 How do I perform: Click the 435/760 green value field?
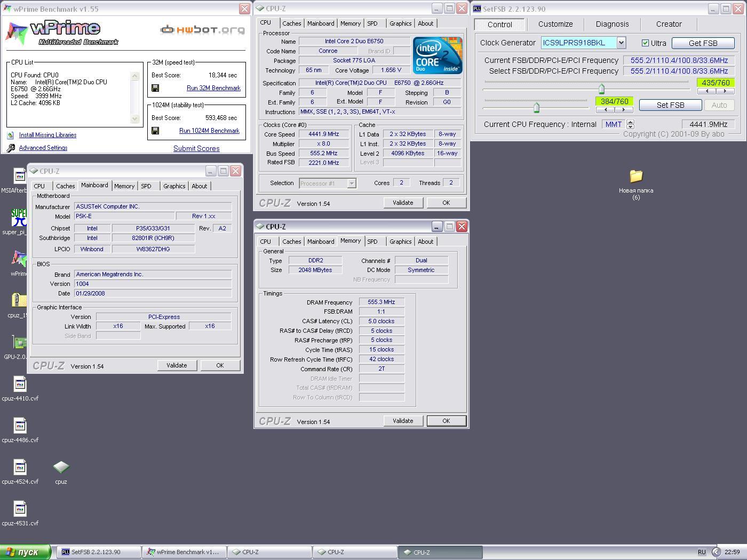(716, 83)
